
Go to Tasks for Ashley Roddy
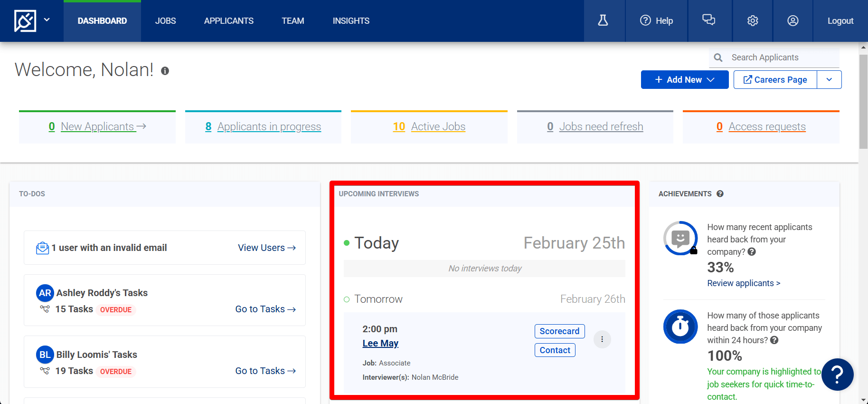tap(265, 309)
